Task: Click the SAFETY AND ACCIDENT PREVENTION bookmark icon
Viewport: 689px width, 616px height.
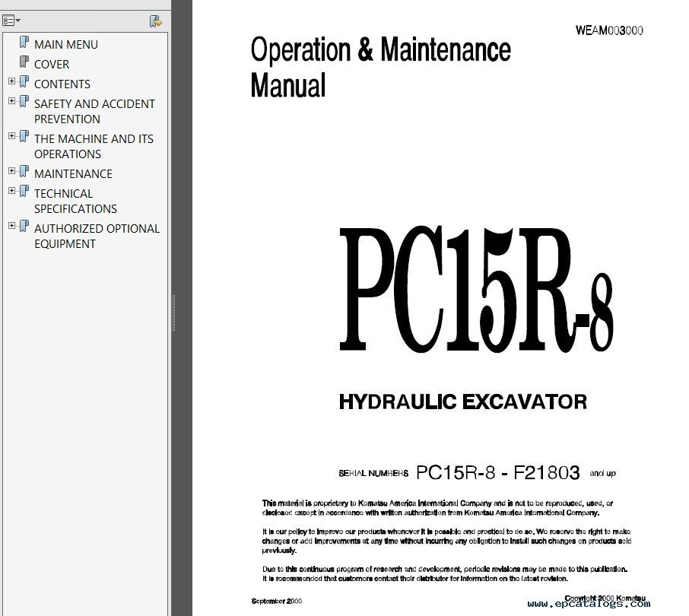Action: 24,102
